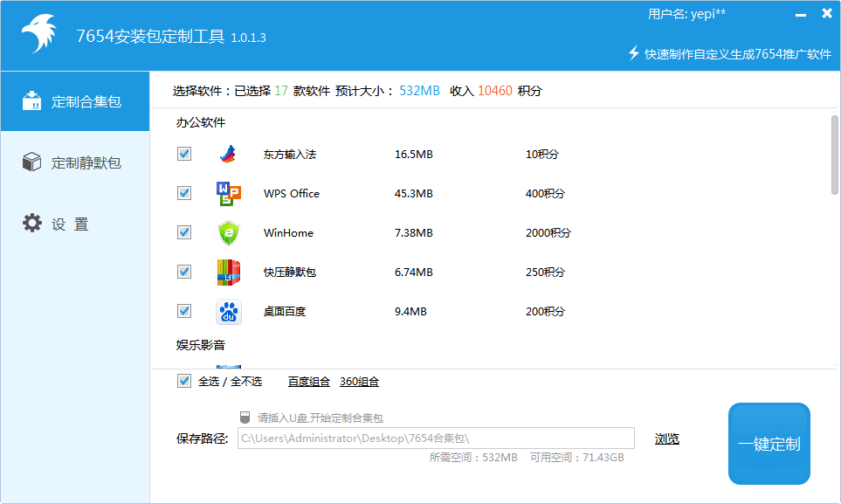Uncheck the 东方输入法 checkbox
841x504 pixels.
click(x=184, y=154)
